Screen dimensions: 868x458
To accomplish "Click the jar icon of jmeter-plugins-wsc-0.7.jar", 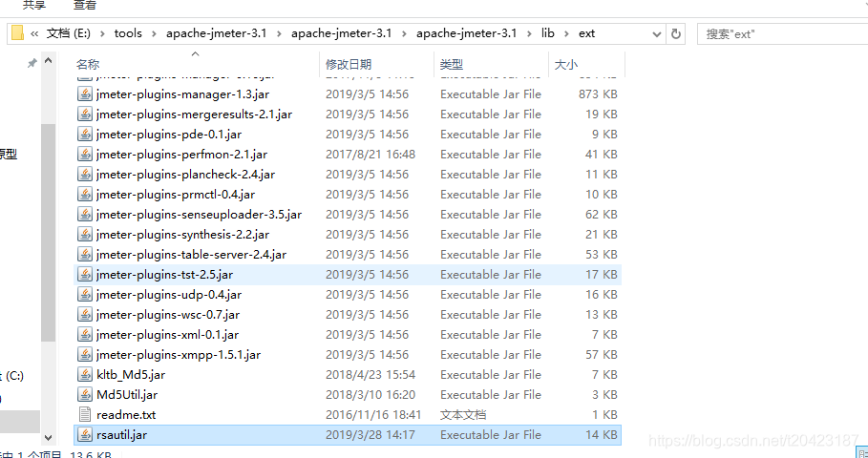I will pos(85,314).
